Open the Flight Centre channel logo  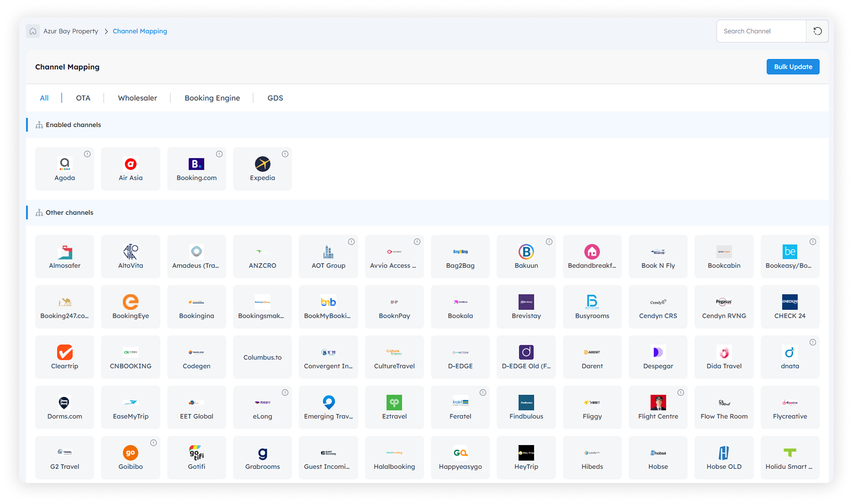[658, 402]
